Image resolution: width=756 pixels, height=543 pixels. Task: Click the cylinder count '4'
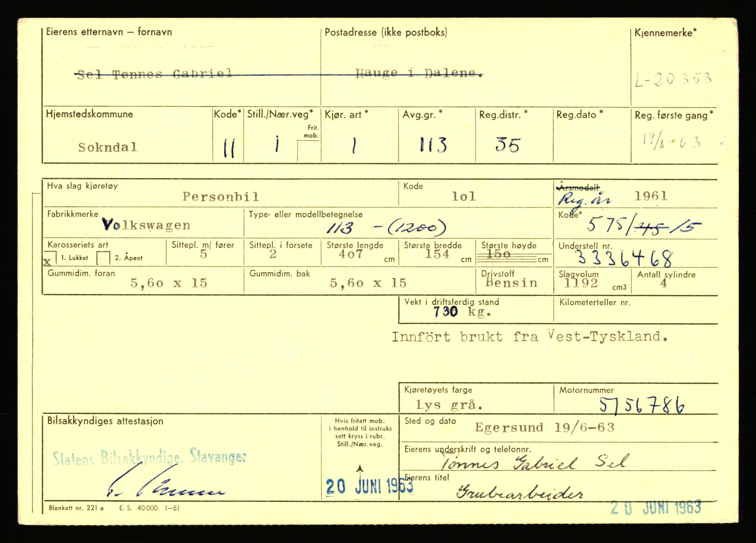click(664, 283)
